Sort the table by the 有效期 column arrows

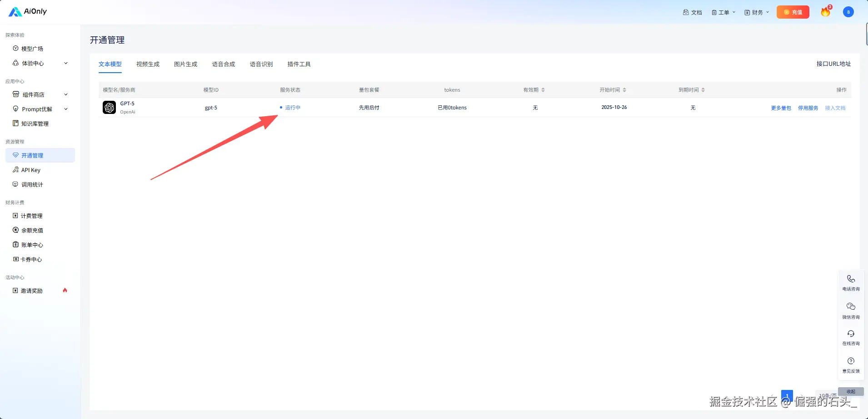click(543, 90)
